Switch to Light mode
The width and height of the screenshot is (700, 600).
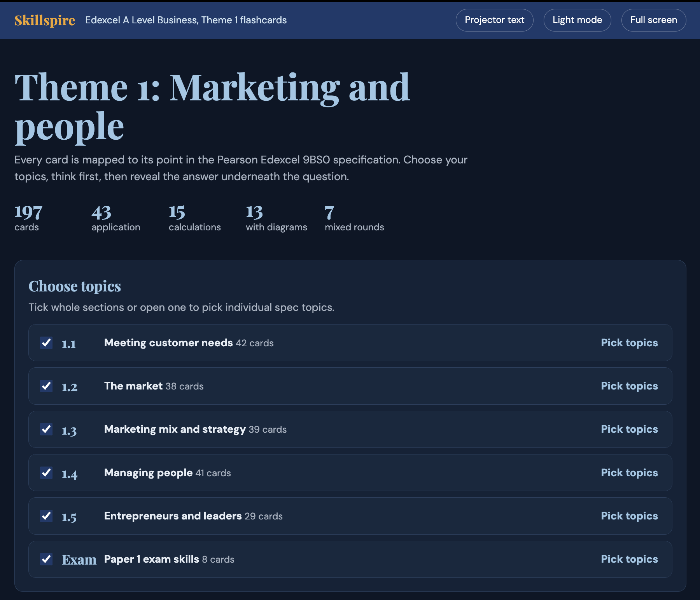577,20
